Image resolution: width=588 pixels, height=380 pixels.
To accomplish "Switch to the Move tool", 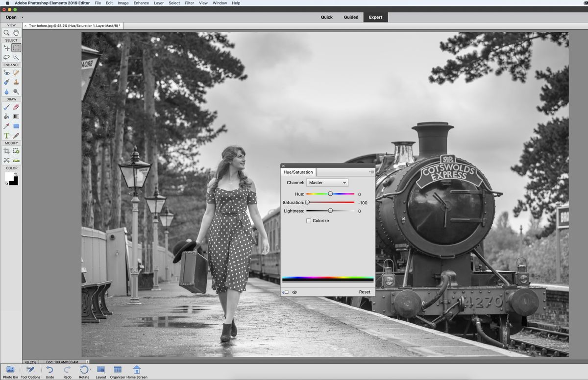I will 6,47.
